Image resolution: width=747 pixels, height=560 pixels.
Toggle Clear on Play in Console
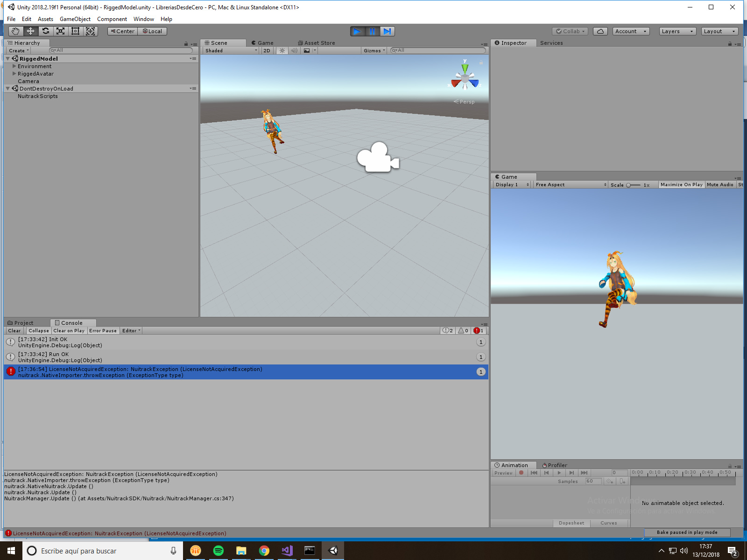pos(69,331)
